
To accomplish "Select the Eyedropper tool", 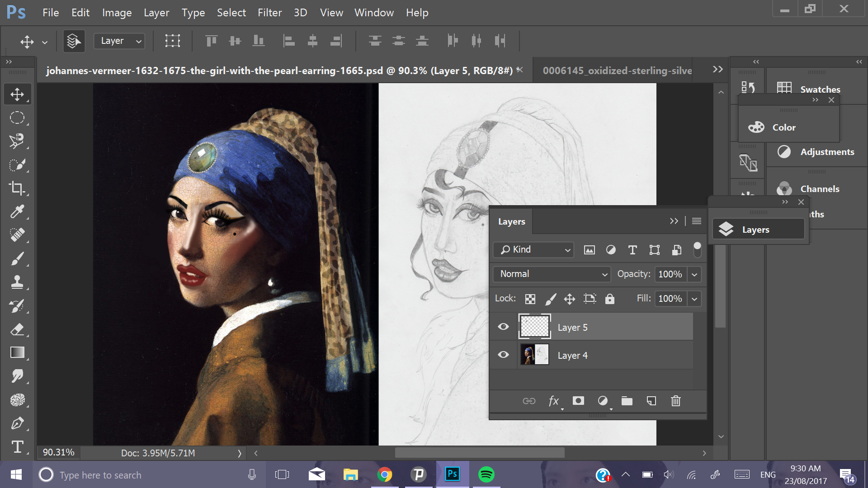I will tap(17, 211).
